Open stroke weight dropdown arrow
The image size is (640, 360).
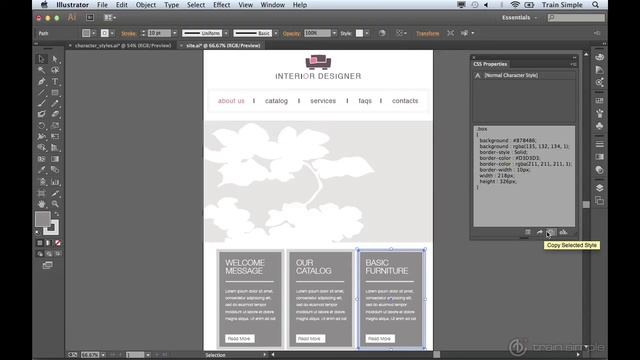175,33
